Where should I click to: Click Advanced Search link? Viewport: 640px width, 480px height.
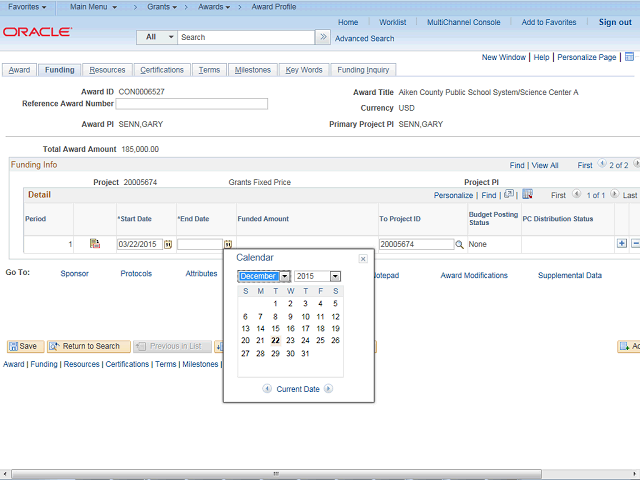364,38
